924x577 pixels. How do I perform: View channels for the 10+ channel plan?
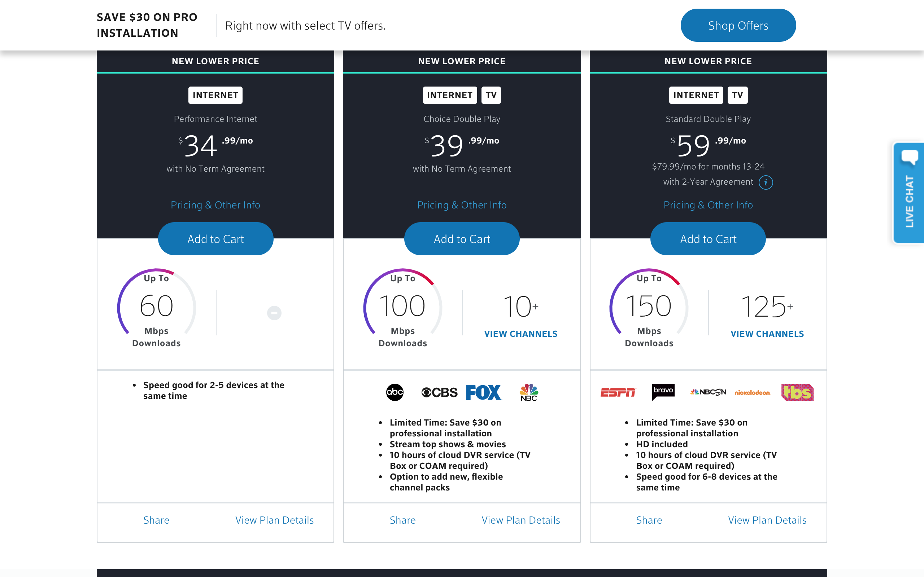tap(521, 334)
